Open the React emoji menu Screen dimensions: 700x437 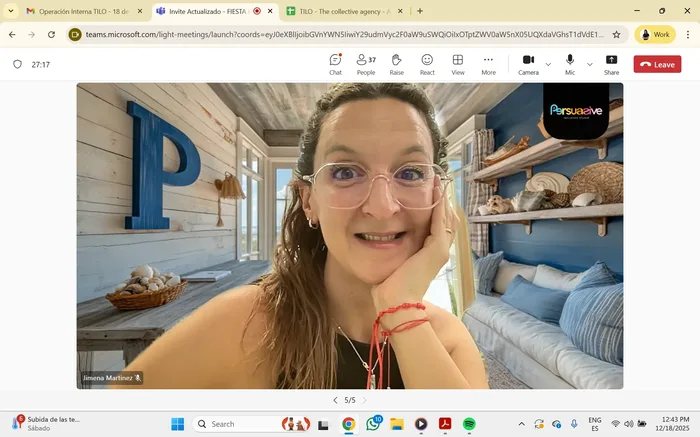427,64
